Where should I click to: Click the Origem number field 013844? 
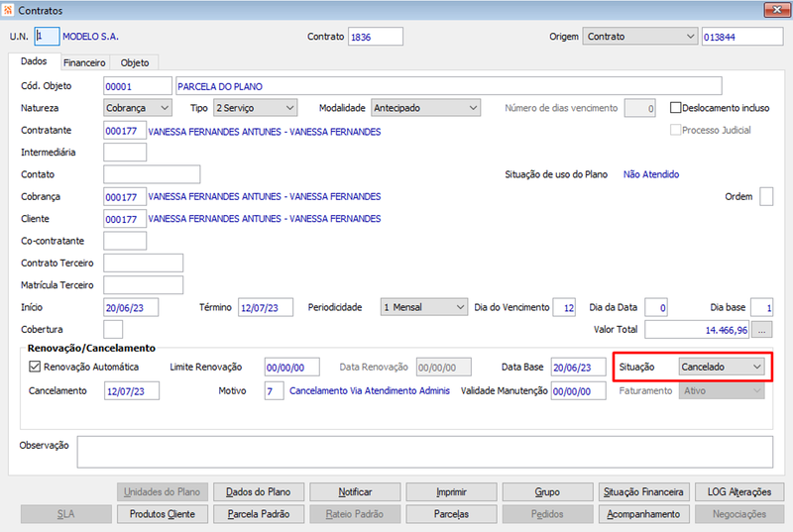click(x=742, y=37)
